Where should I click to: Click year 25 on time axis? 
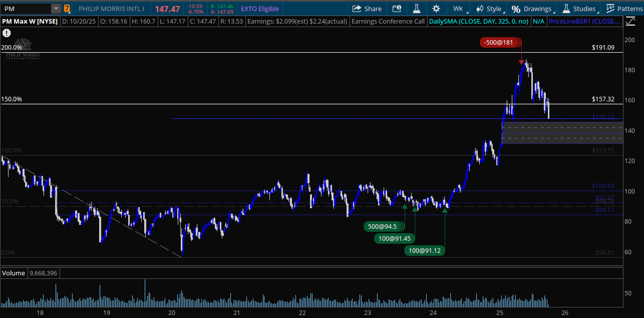499,313
